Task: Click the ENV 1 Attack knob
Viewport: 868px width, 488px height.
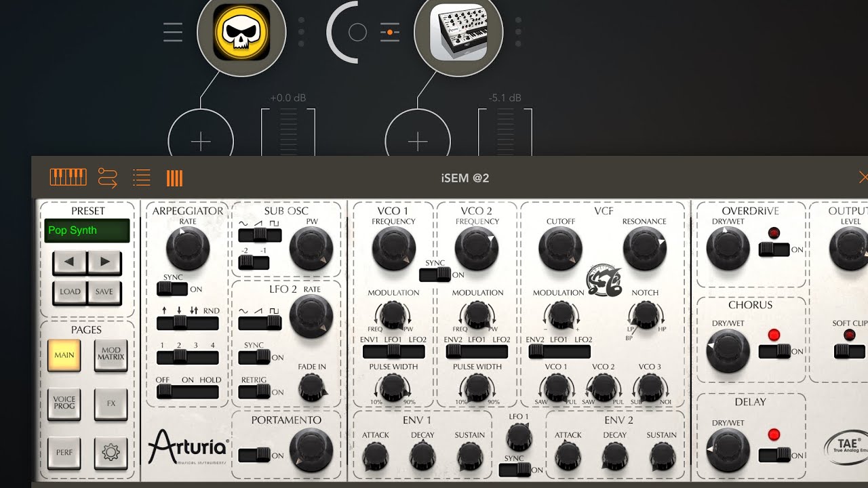Action: (x=375, y=456)
